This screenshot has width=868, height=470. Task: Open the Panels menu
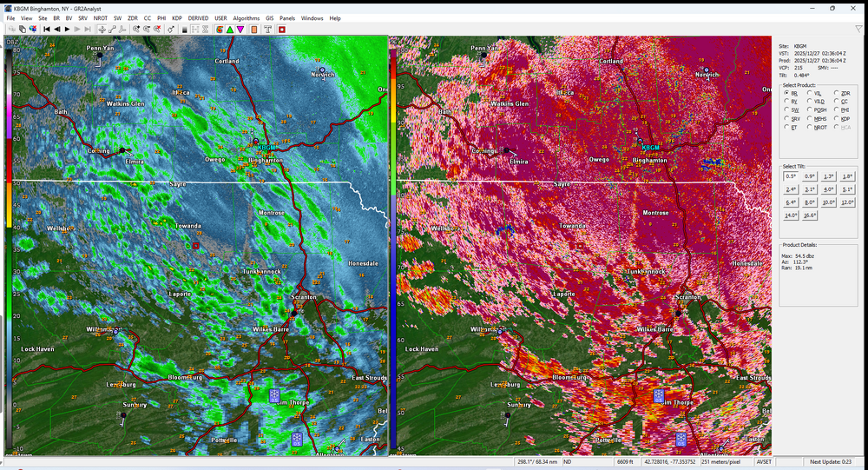[x=286, y=17]
